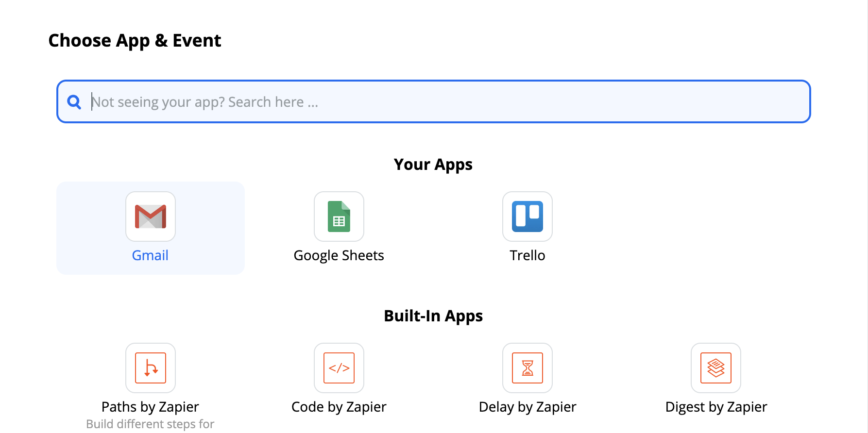This screenshot has height=433, width=868.
Task: Click the branching arrow Paths icon
Action: pyautogui.click(x=150, y=368)
